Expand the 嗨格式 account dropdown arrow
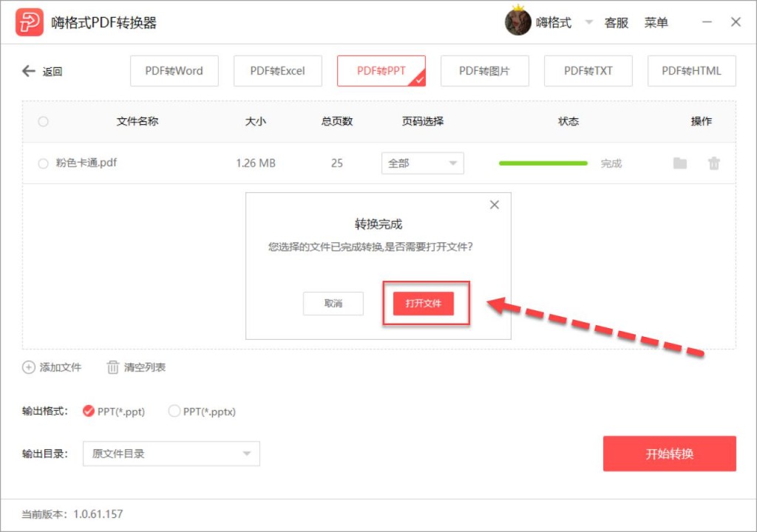The width and height of the screenshot is (757, 532). [x=588, y=21]
